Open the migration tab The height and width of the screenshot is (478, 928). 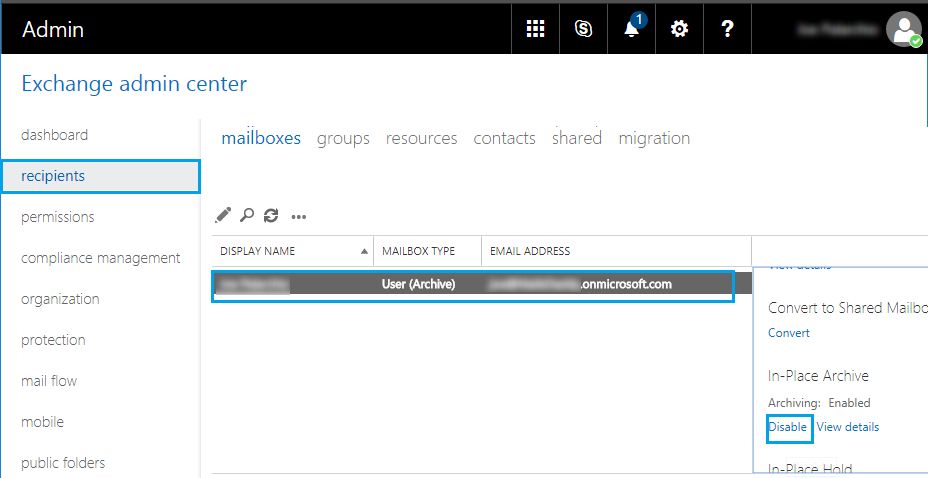point(654,138)
